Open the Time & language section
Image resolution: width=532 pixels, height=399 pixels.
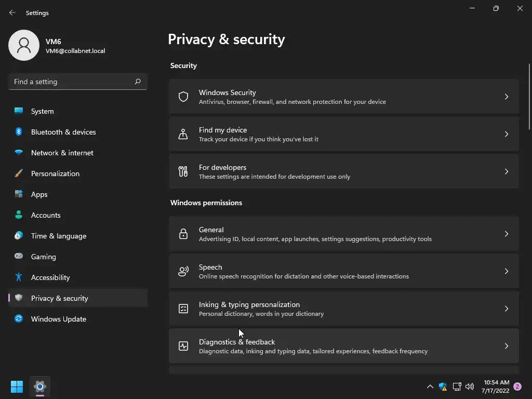(x=58, y=236)
